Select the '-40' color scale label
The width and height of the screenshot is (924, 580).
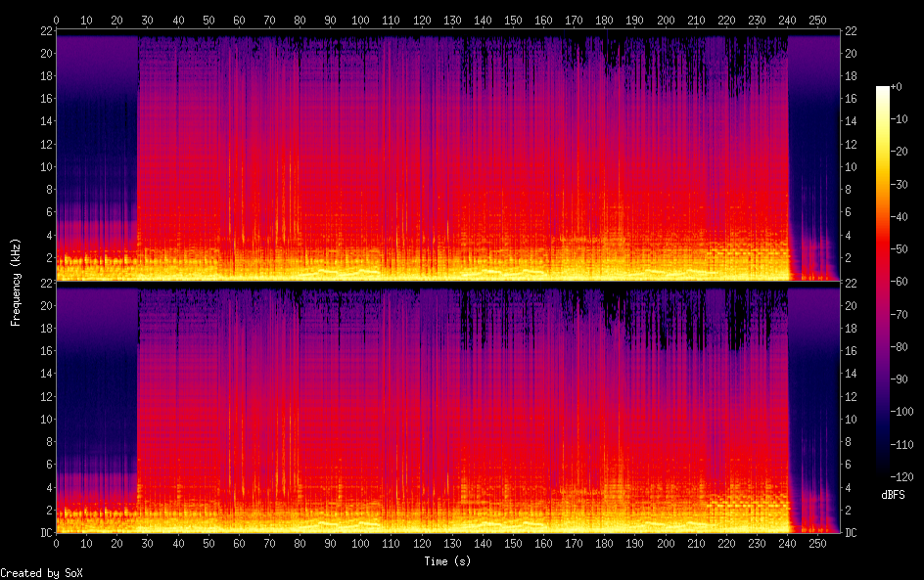coord(899,217)
